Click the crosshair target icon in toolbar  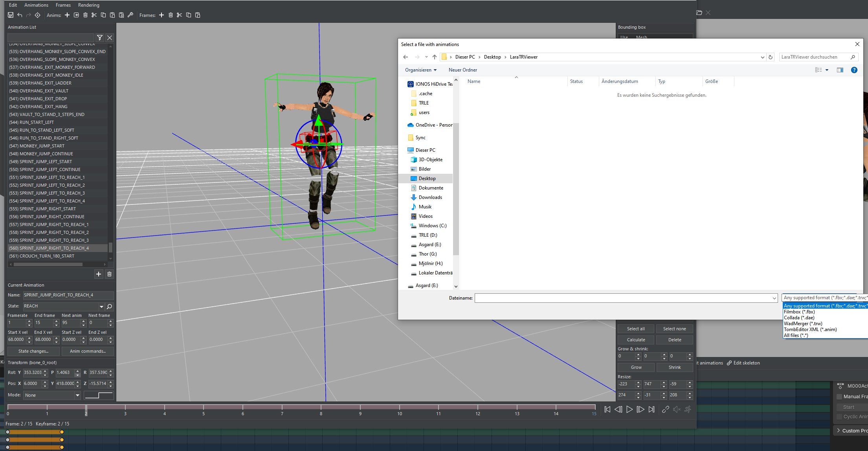pos(37,15)
